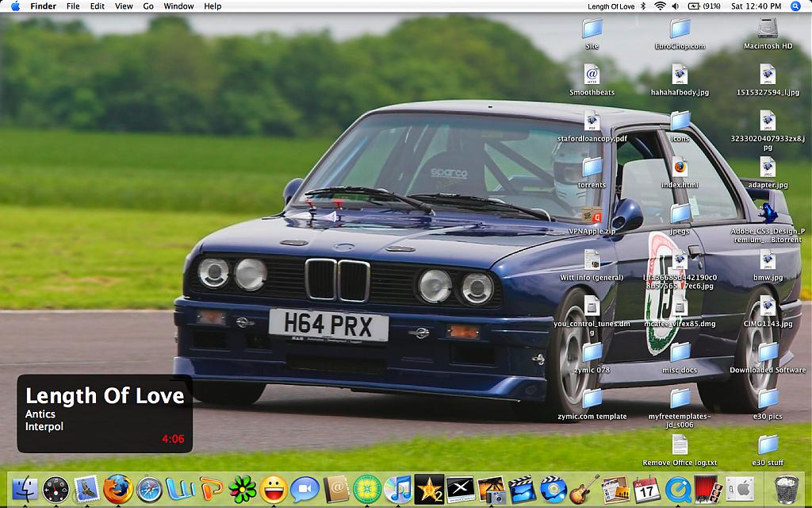
Task: Expand the battery status menu
Action: pyautogui.click(x=704, y=6)
